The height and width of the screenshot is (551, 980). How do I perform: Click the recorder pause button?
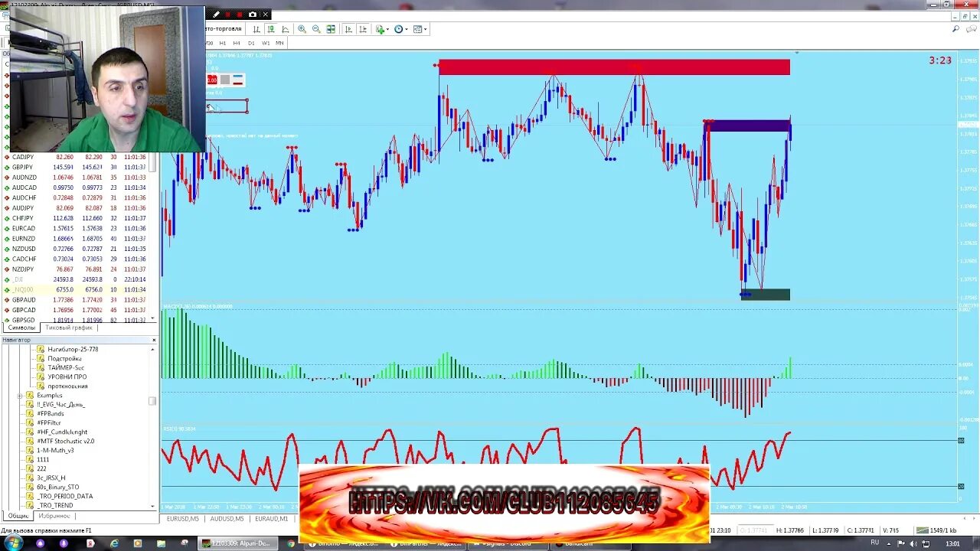point(228,14)
